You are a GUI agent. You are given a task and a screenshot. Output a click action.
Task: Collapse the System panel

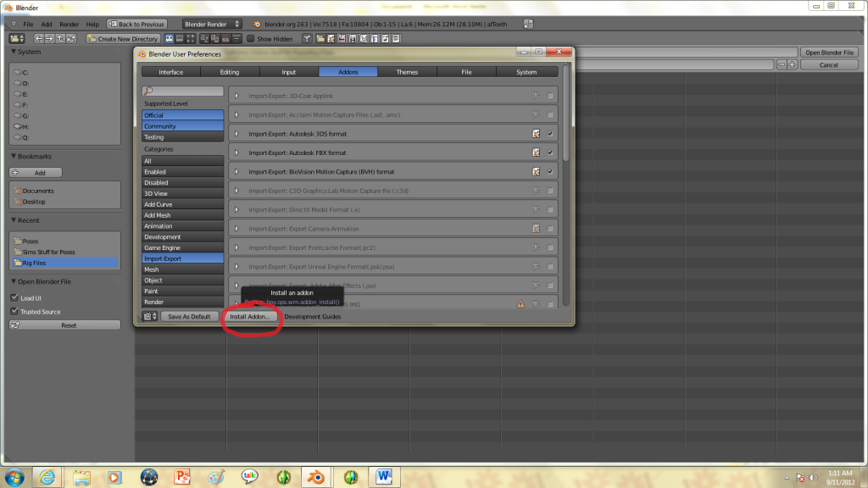point(14,52)
